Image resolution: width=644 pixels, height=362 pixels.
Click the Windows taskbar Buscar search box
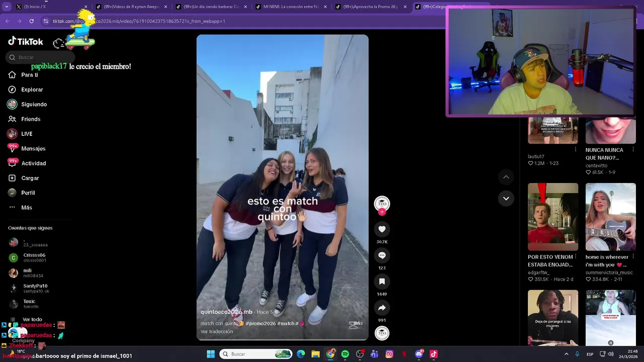256,354
